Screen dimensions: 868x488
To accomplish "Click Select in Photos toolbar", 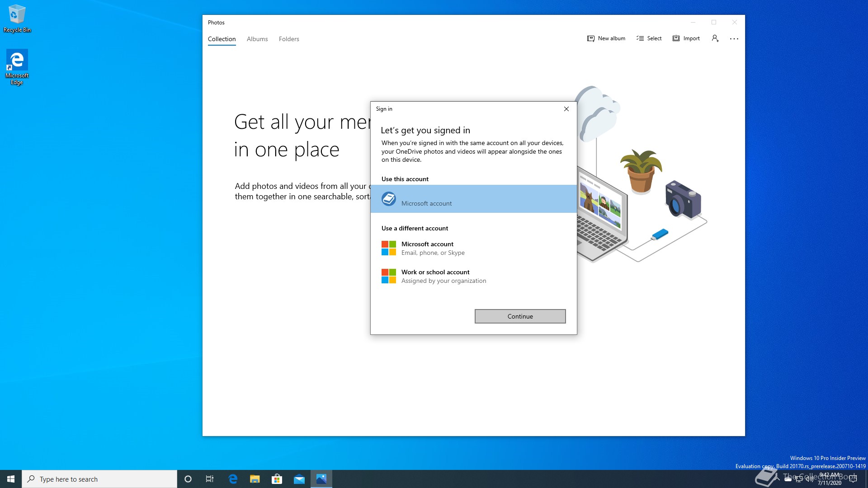I will (649, 38).
